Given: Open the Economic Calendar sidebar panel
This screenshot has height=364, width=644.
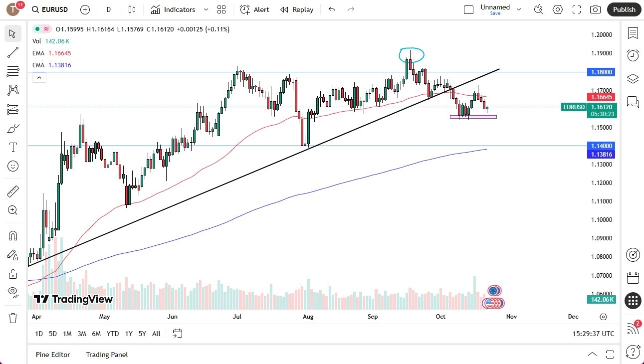Looking at the screenshot, I should point(633,278).
